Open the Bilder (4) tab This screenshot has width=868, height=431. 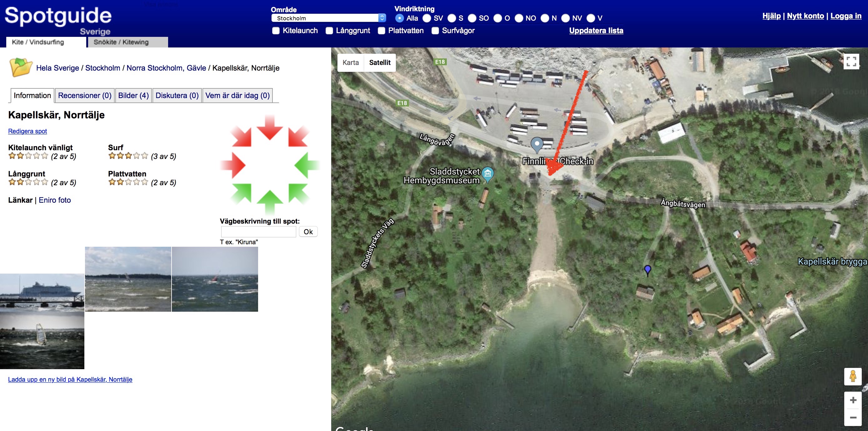[133, 96]
